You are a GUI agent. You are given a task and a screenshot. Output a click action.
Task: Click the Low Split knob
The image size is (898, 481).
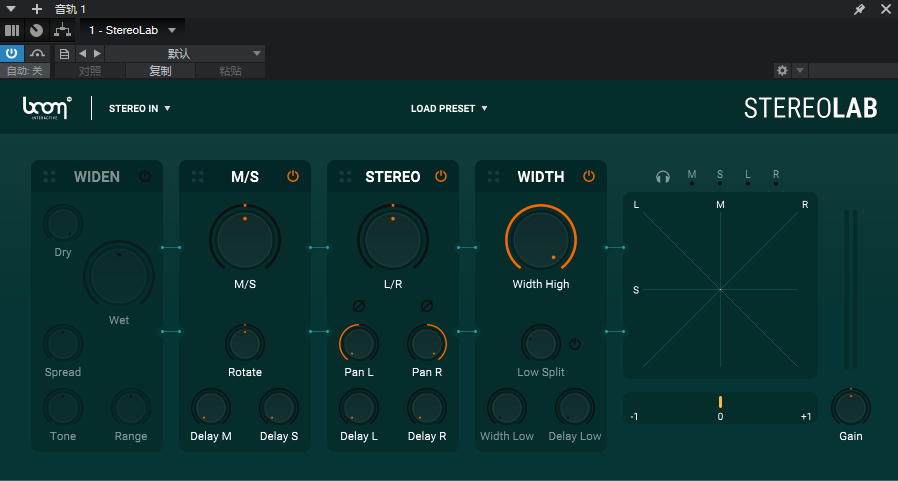pos(541,344)
